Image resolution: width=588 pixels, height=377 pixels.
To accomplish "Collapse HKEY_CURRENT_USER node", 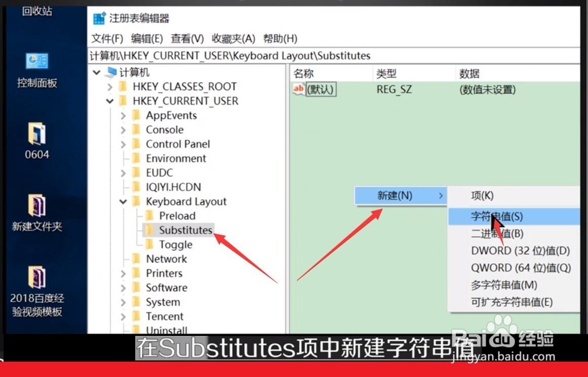I will (110, 101).
